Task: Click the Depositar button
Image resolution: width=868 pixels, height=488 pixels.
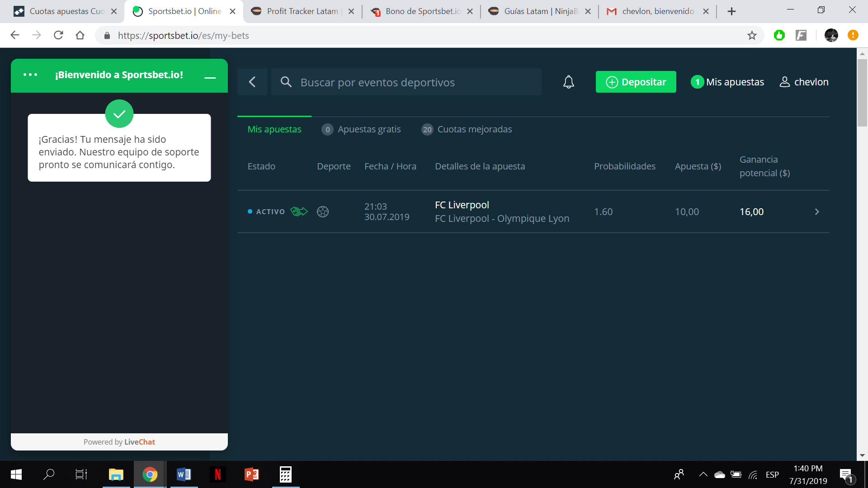Action: point(636,82)
